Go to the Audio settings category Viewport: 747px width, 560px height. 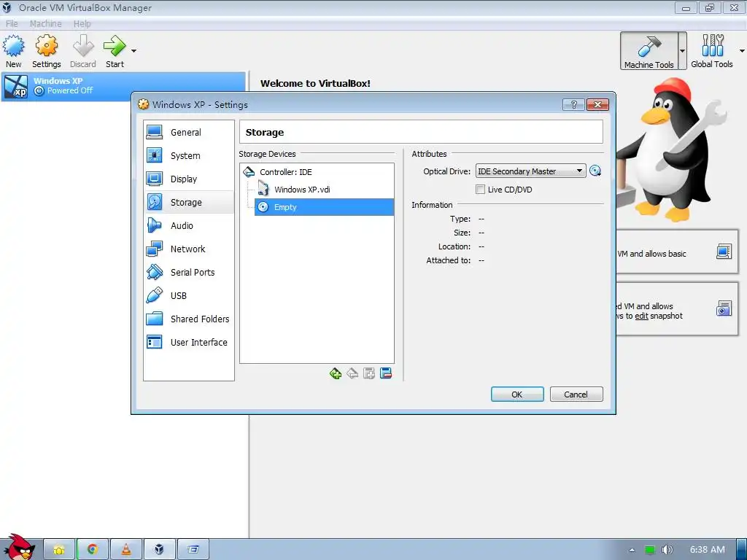coord(189,226)
